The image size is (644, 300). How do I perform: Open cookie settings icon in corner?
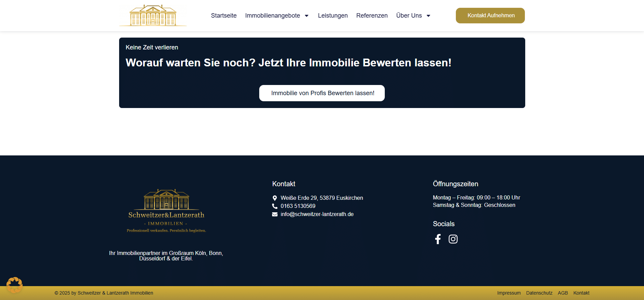(x=14, y=285)
